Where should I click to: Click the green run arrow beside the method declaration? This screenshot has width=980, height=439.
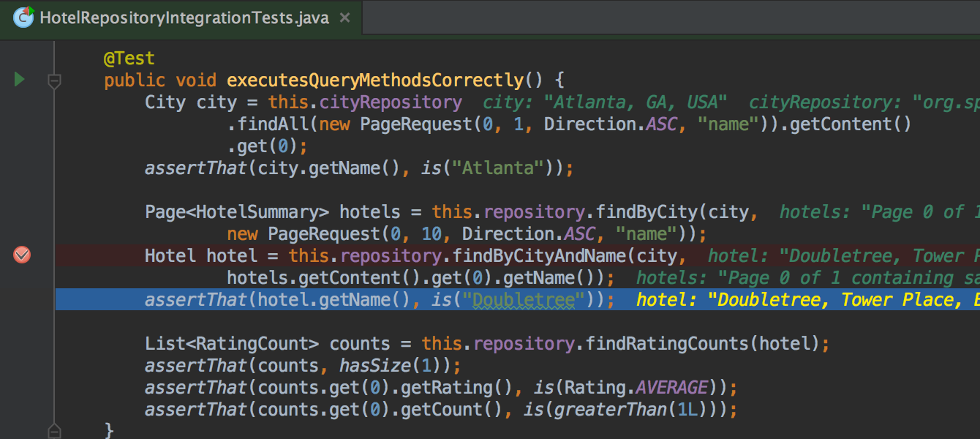18,79
